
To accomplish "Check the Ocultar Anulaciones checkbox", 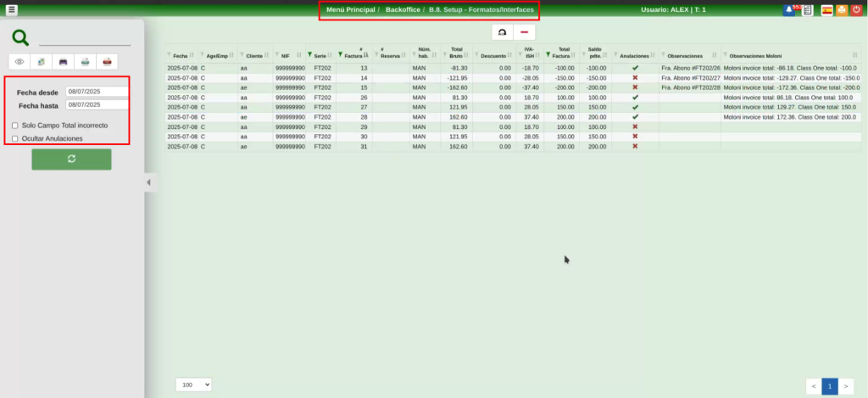I will point(15,138).
